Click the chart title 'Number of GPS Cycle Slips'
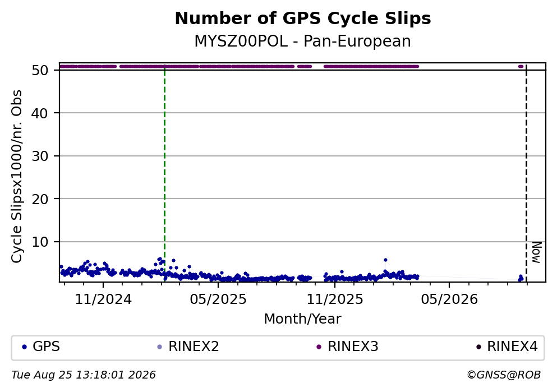 click(303, 19)
